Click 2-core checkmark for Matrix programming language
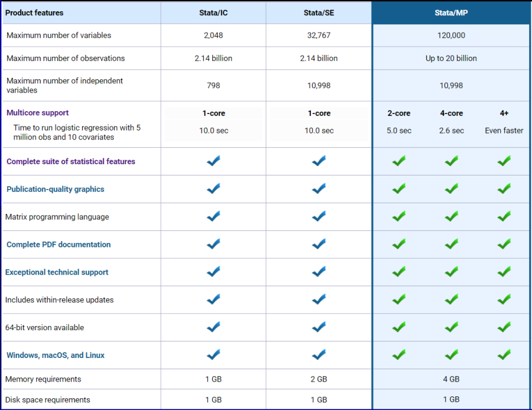Screen dimensions: 532x410 [399, 216]
